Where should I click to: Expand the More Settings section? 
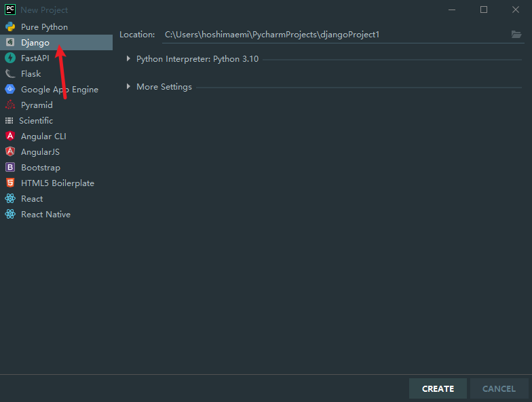point(128,87)
